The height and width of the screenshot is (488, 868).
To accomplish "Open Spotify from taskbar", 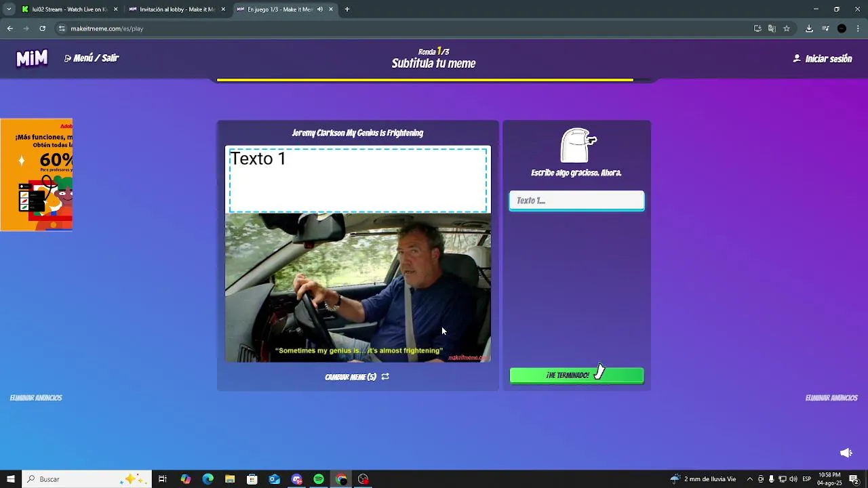I will click(x=319, y=479).
